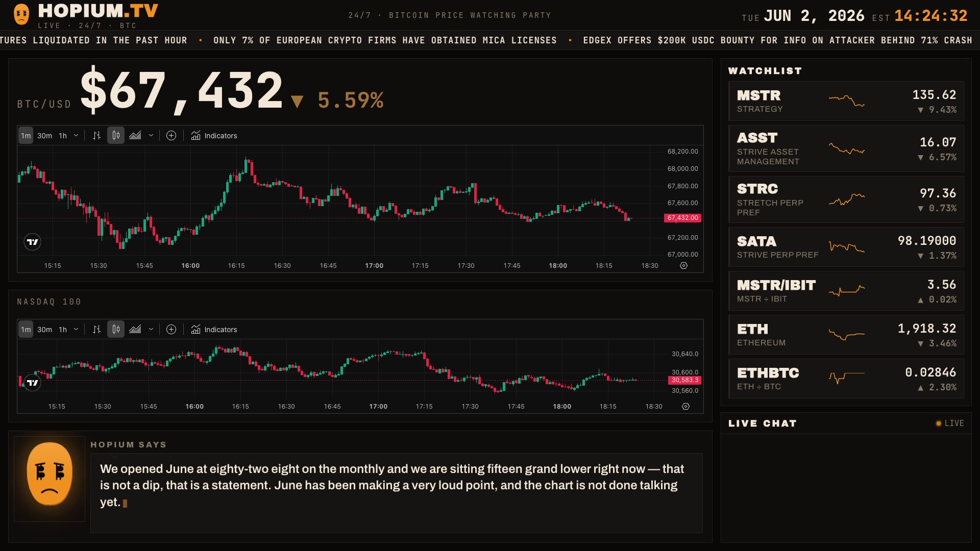Choose area chart style in Nasdaq chart toolbar
This screenshot has width=980, height=551.
tap(135, 330)
